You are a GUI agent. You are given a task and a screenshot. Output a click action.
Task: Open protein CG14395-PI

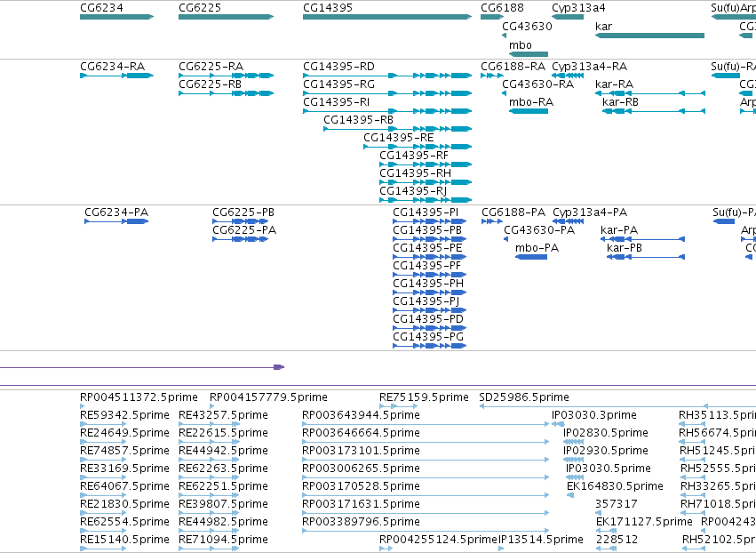[x=426, y=212]
